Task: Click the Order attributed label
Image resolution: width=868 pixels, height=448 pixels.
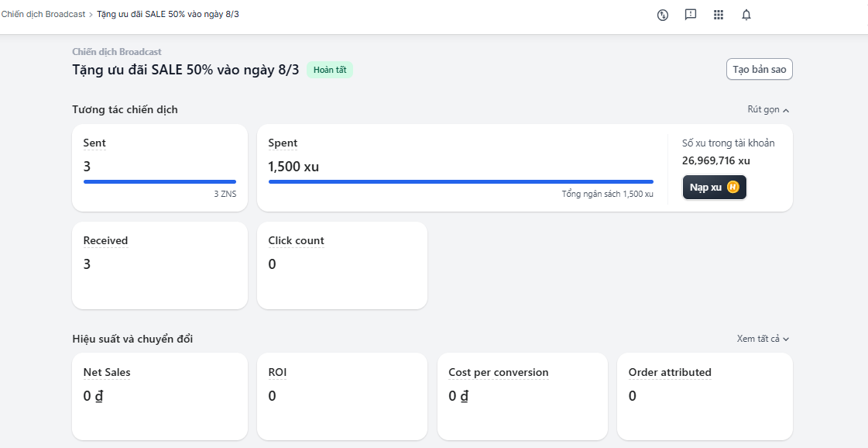Action: [670, 373]
